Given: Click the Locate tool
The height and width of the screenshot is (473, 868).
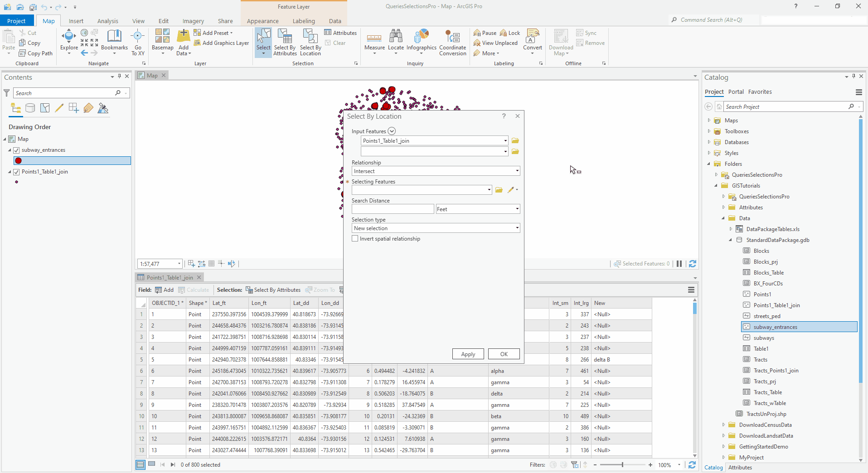Looking at the screenshot, I should coord(396,42).
